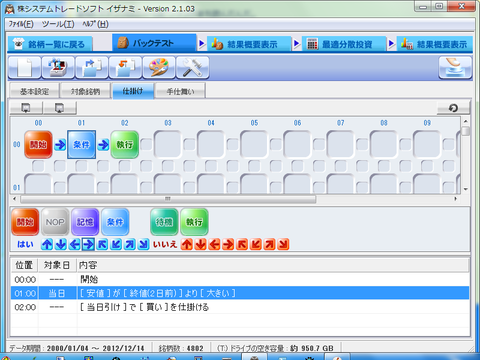Switch to the 手仕舞い tab
Viewport: 480px width, 360px height.
click(180, 91)
